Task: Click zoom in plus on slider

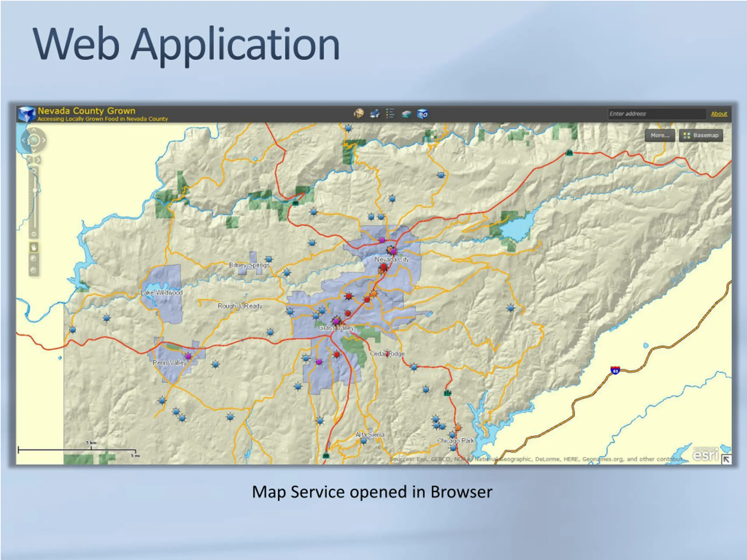Action: (x=34, y=171)
